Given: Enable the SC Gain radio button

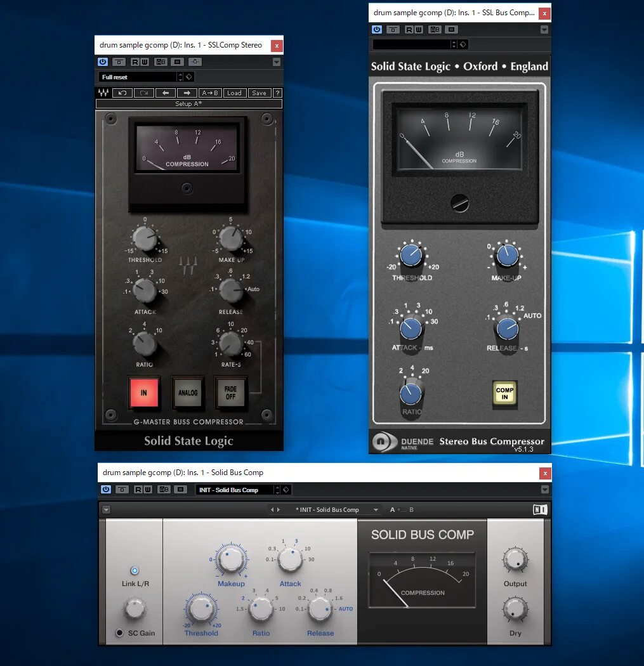Looking at the screenshot, I should point(119,633).
